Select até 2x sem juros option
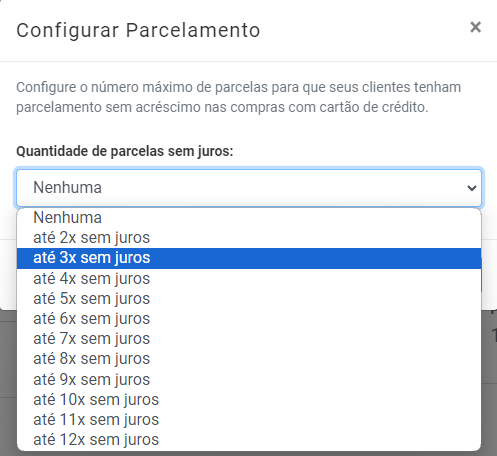Image resolution: width=497 pixels, height=456 pixels. click(249, 238)
